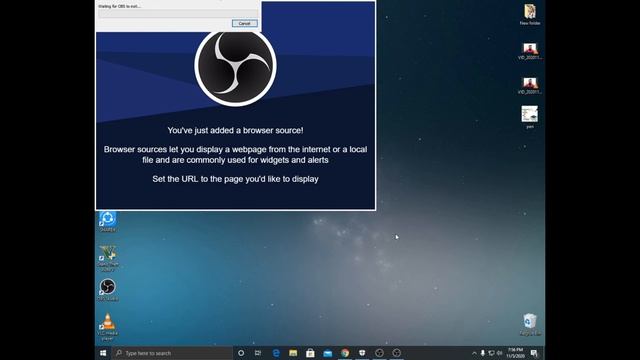Select the VID video file just above pen

pos(530,86)
